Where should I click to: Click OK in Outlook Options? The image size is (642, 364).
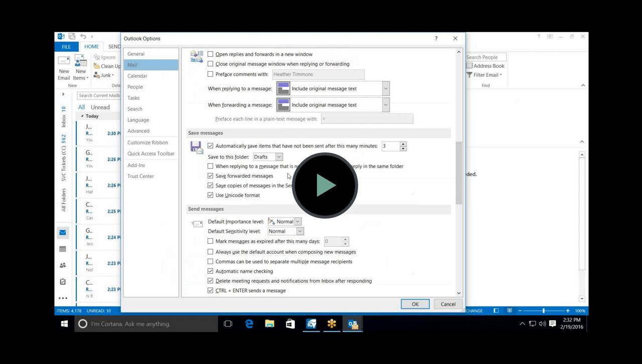coord(415,304)
